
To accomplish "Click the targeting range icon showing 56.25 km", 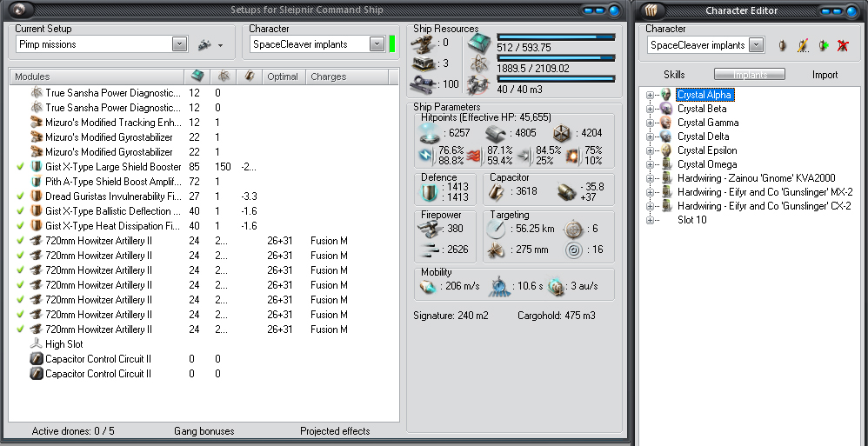I will (497, 229).
